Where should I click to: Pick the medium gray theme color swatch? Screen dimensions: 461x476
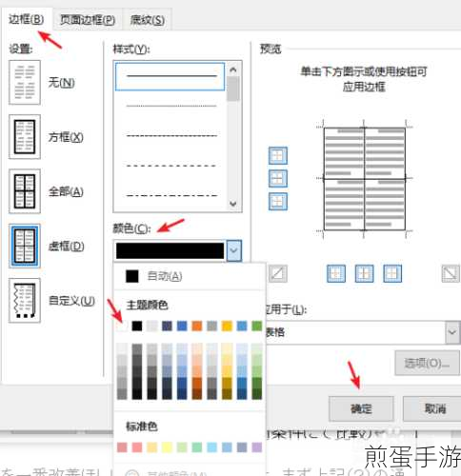211,326
